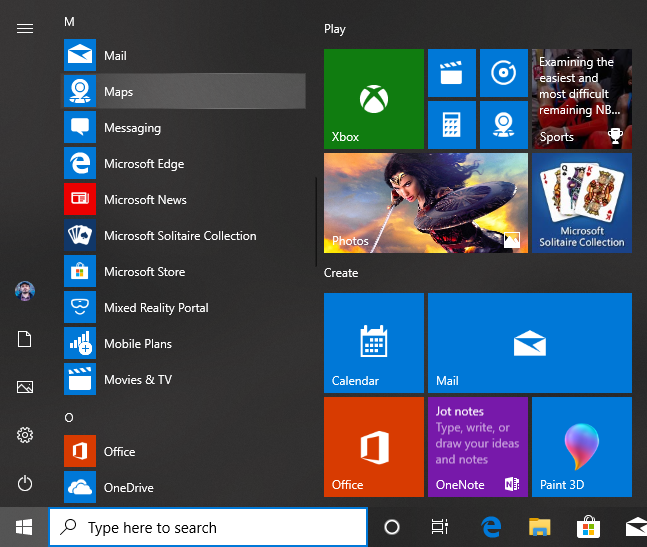Open the wide Mail tile
647x547 pixels.
[x=530, y=343]
